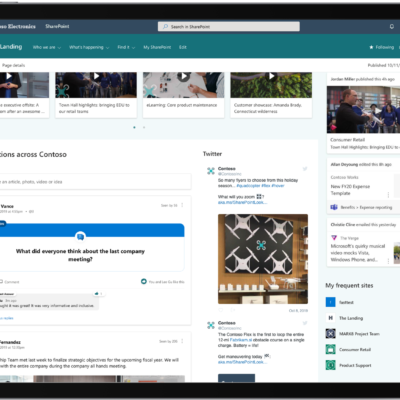Open the Product Support site icon
Screen dimensions: 400x400
tap(330, 365)
